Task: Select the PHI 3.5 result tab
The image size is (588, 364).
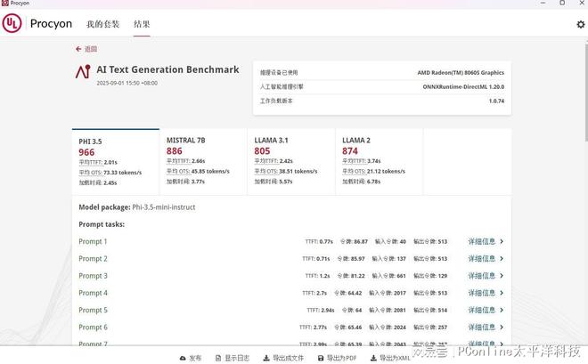Action: tap(116, 162)
